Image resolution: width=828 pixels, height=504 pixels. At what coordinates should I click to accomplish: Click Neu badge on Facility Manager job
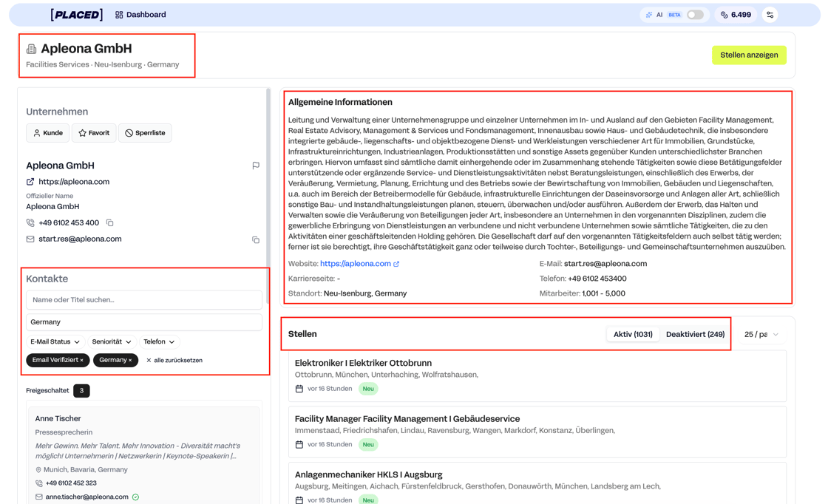click(368, 445)
